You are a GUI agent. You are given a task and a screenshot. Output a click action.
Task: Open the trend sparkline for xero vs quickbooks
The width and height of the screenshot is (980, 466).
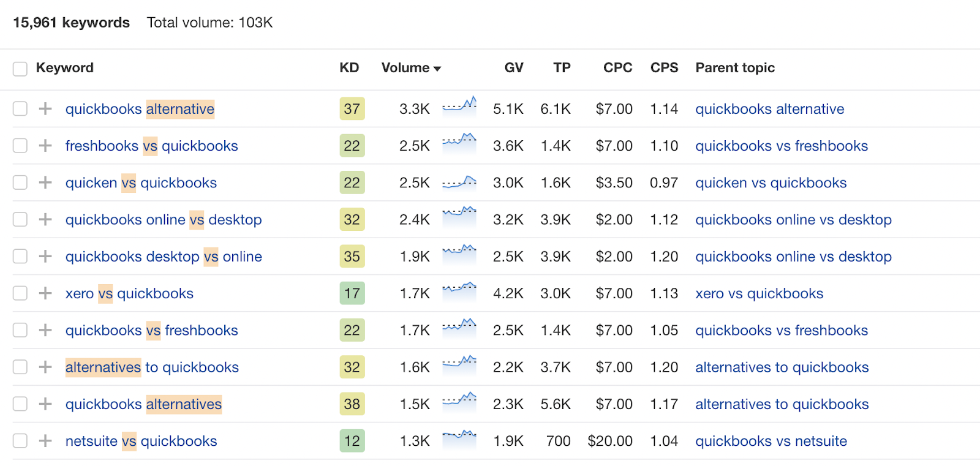(459, 289)
